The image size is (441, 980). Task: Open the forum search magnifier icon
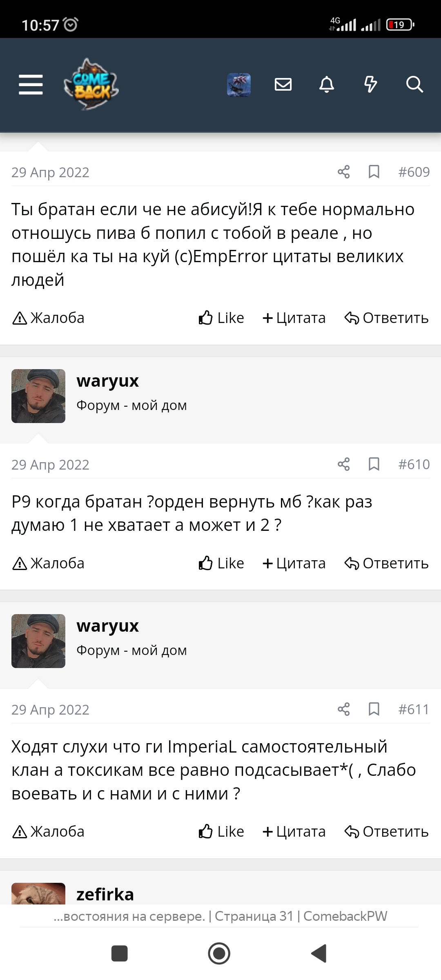click(414, 85)
